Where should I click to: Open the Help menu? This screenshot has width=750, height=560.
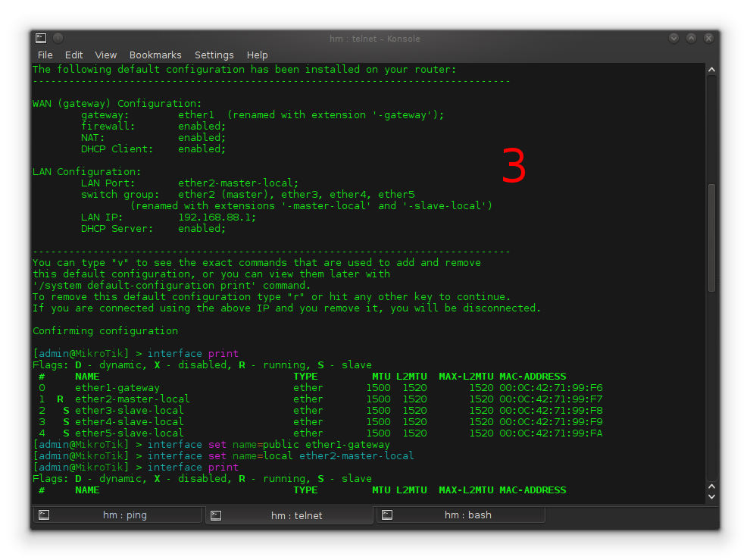(x=257, y=55)
